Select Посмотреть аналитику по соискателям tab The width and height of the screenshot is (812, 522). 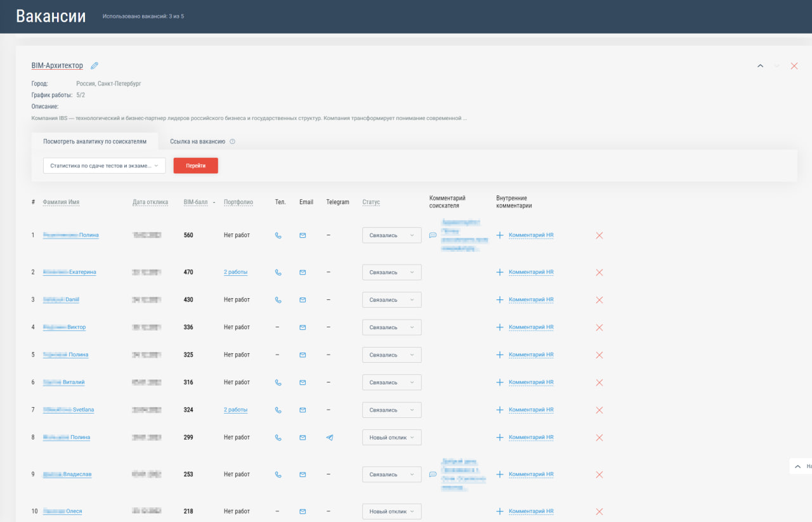click(95, 141)
